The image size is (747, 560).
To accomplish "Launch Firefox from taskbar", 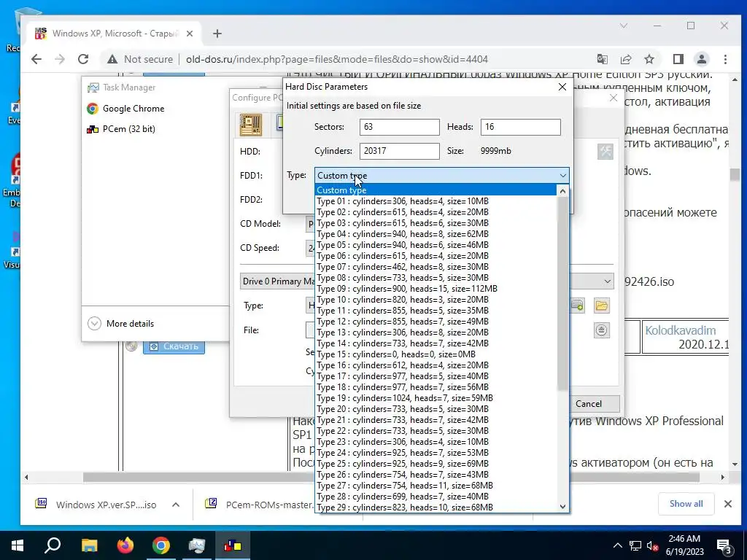I will click(x=125, y=545).
